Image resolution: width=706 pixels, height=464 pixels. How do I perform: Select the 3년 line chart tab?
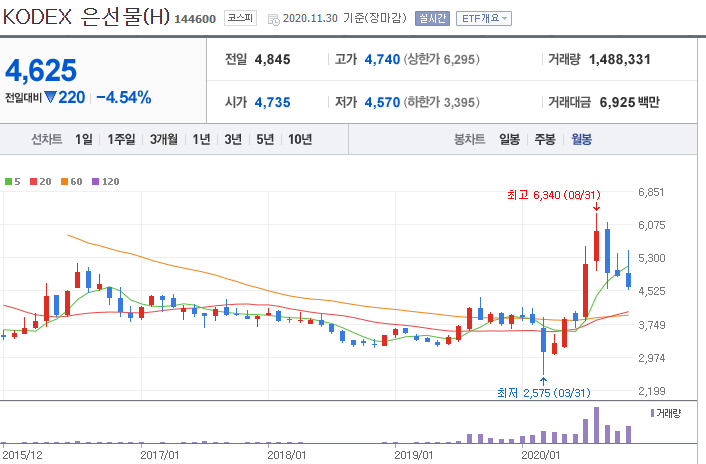(233, 140)
